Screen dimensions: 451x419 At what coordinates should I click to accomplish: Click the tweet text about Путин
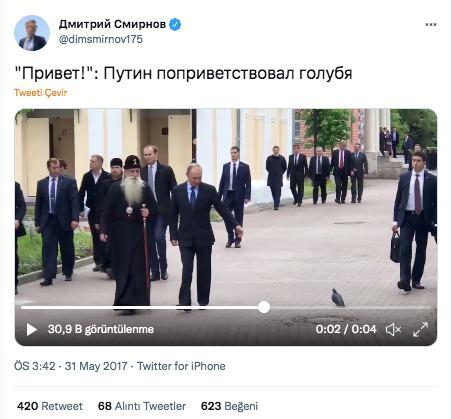tap(183, 73)
